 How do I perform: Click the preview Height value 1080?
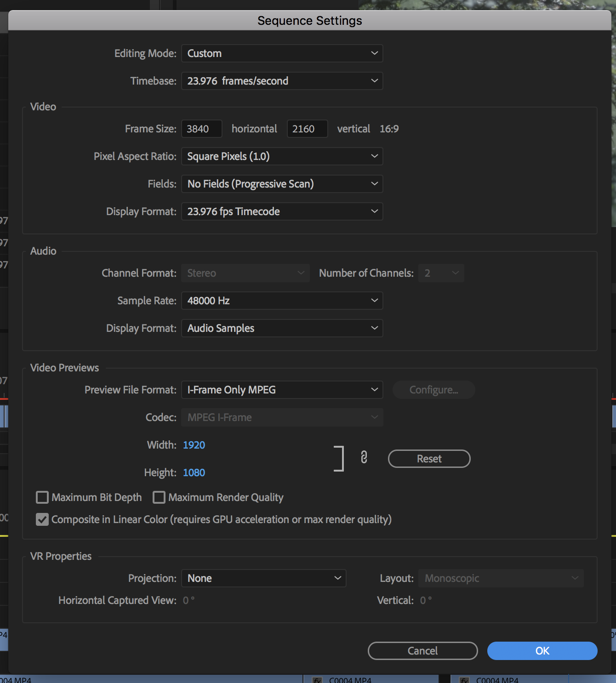(194, 472)
